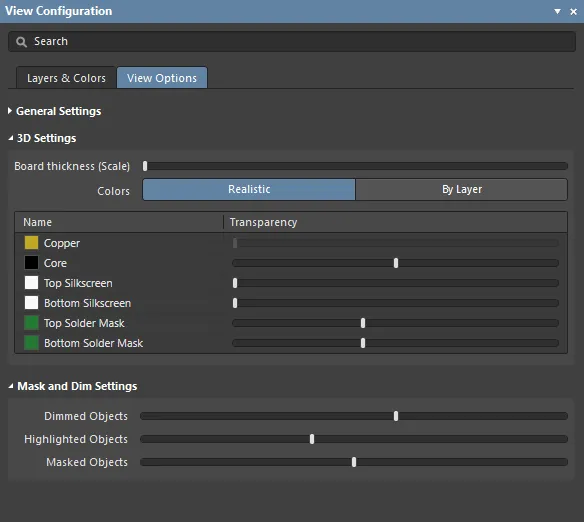Click the Top Solder Mask green swatch
584x522 pixels.
point(31,323)
